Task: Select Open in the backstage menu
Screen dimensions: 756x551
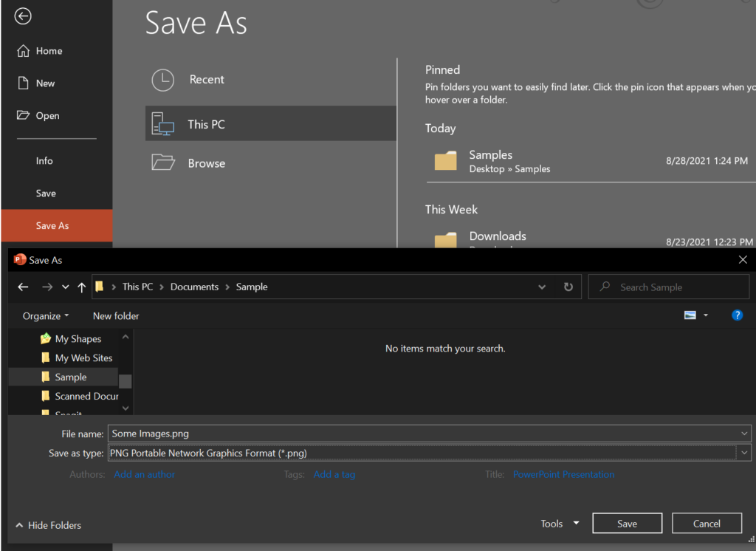Action: pos(47,116)
